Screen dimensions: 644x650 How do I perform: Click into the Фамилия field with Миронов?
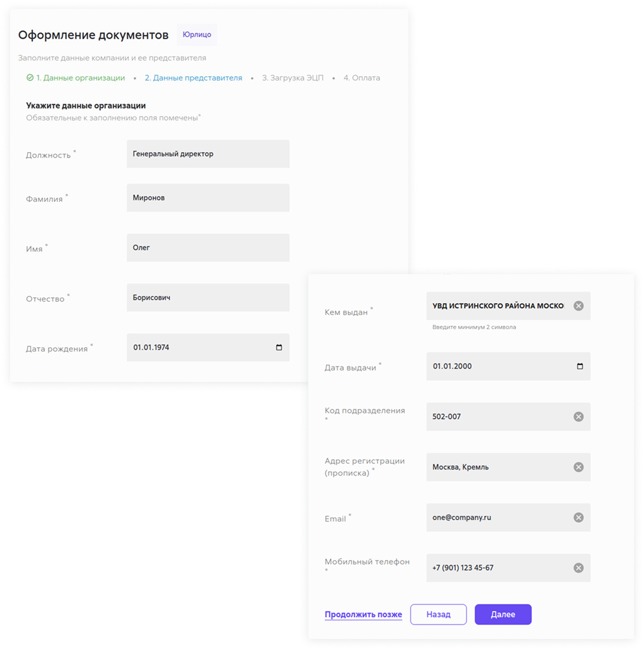[208, 198]
